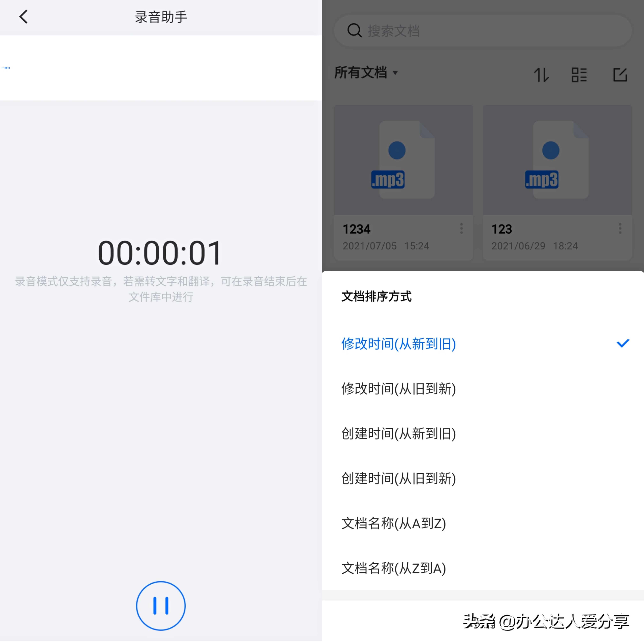This screenshot has height=644, width=644.
Task: Click the date 2021/06/29 18:24
Action: pyautogui.click(x=534, y=246)
